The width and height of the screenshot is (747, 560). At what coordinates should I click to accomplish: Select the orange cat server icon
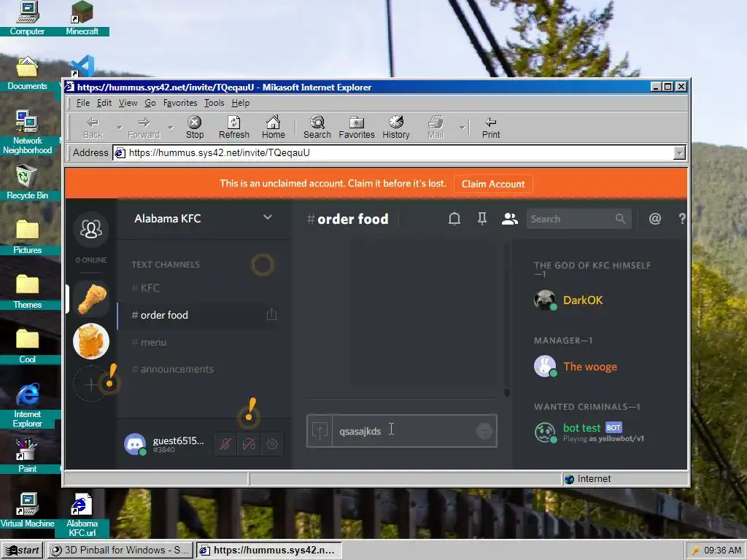pos(91,341)
